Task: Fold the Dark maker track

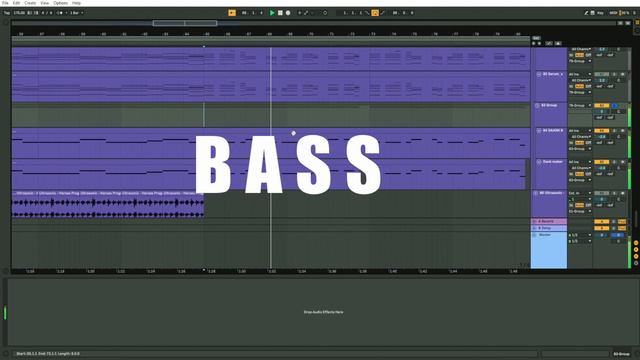Action: (539, 162)
